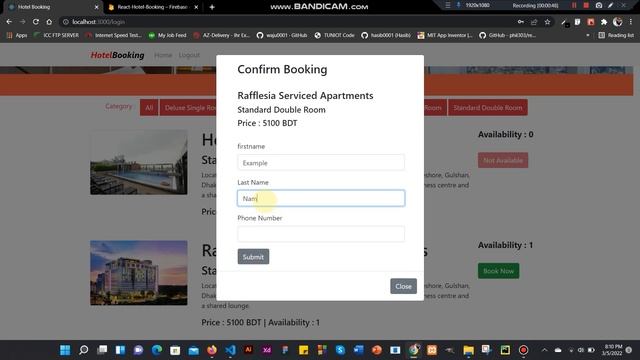
Task: Open Adobe XD from taskbar
Action: tap(267, 350)
